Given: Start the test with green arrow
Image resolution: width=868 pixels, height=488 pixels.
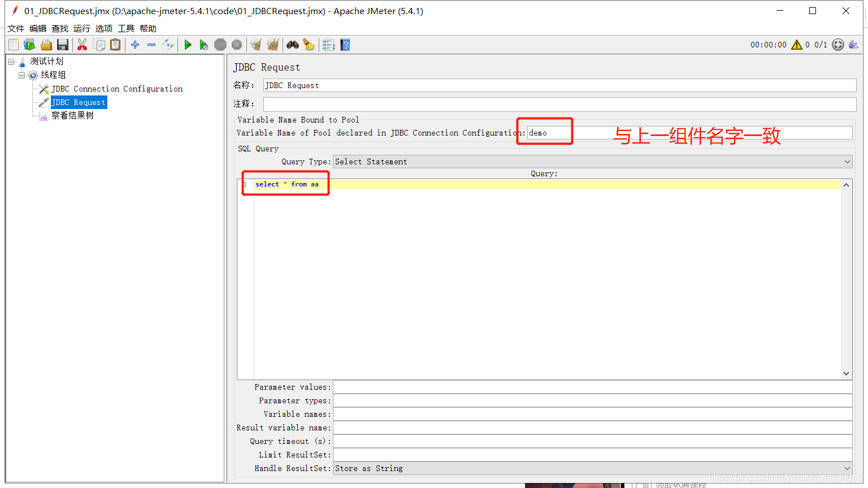Looking at the screenshot, I should point(188,45).
